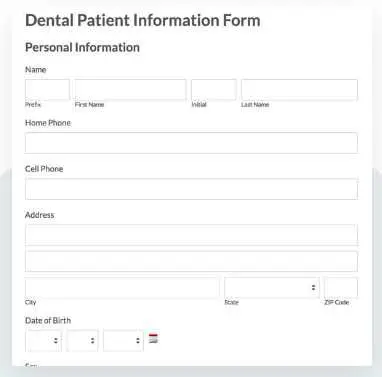Click the Home Phone label
The image size is (382, 377).
(48, 123)
